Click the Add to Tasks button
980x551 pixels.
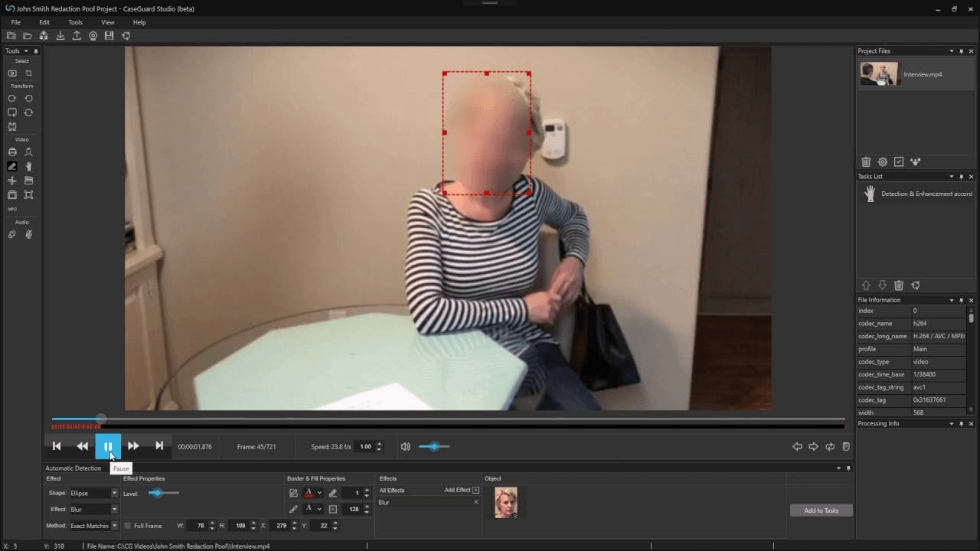[821, 510]
